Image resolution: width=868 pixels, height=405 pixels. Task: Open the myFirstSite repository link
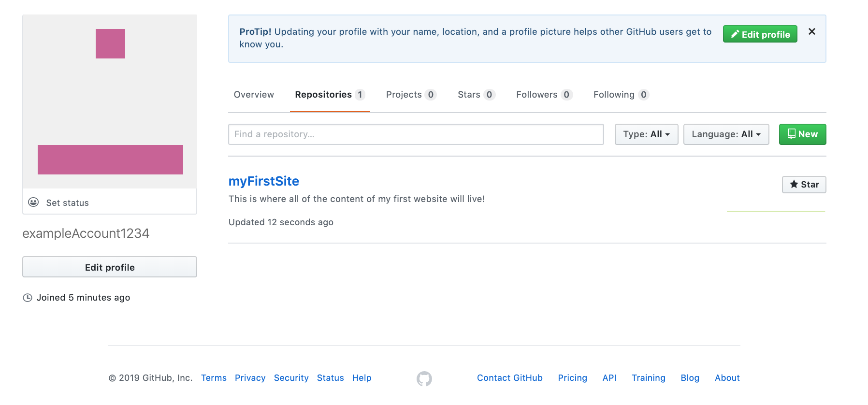point(264,181)
